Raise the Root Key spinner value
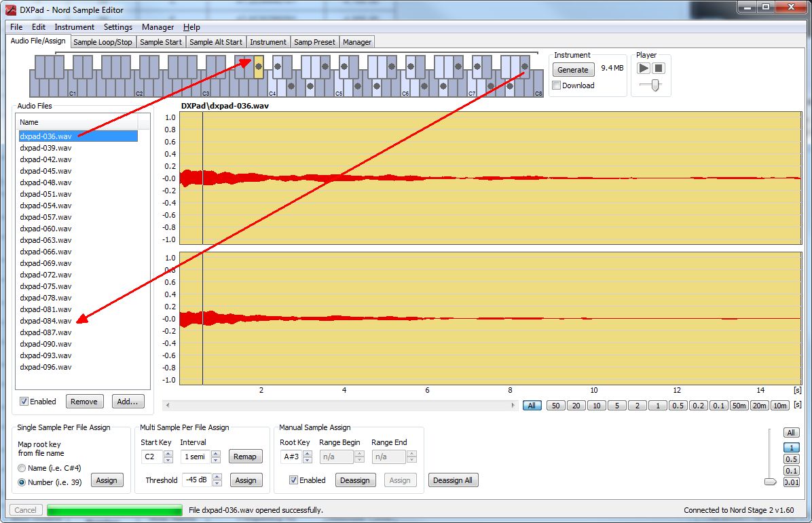Screen dimensions: 812x523 pos(308,453)
